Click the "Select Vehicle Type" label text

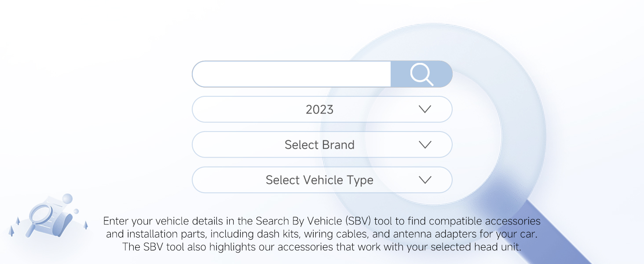[320, 180]
